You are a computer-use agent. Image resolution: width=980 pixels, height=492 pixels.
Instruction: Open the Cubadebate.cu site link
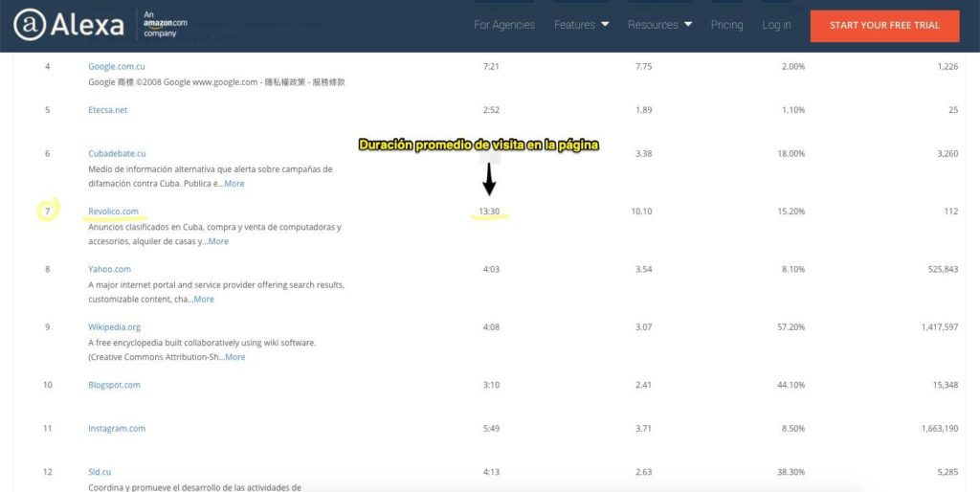[117, 154]
